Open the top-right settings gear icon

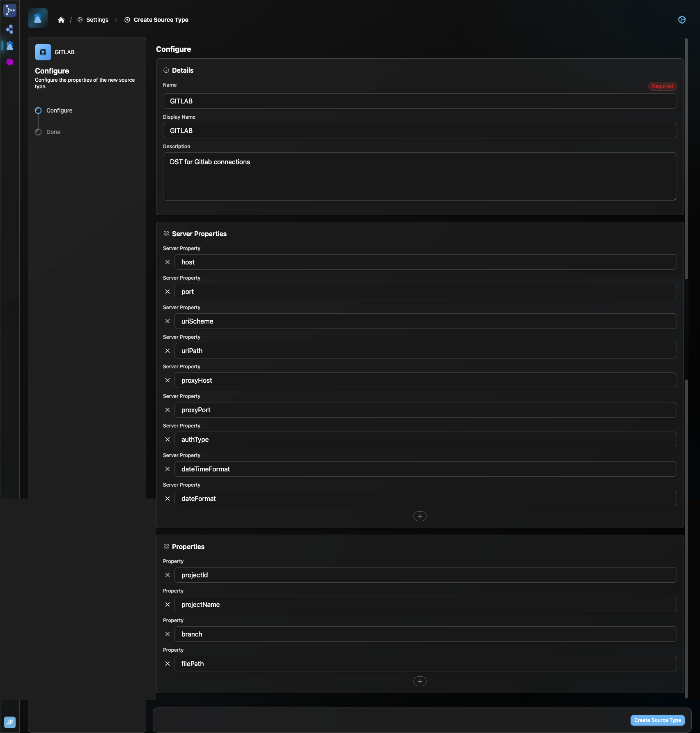pos(682,20)
